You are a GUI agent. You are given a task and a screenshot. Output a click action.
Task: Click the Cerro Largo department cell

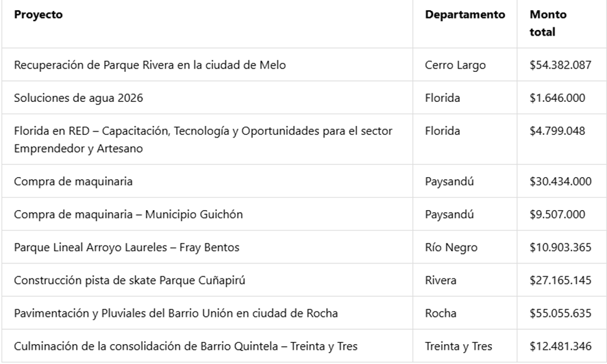(x=455, y=65)
